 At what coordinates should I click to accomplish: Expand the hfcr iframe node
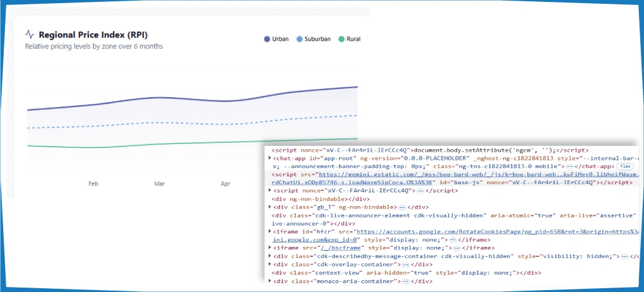tap(269, 231)
